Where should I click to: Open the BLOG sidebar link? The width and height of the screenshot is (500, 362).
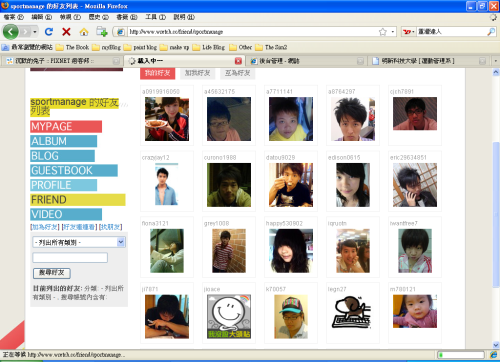point(62,156)
